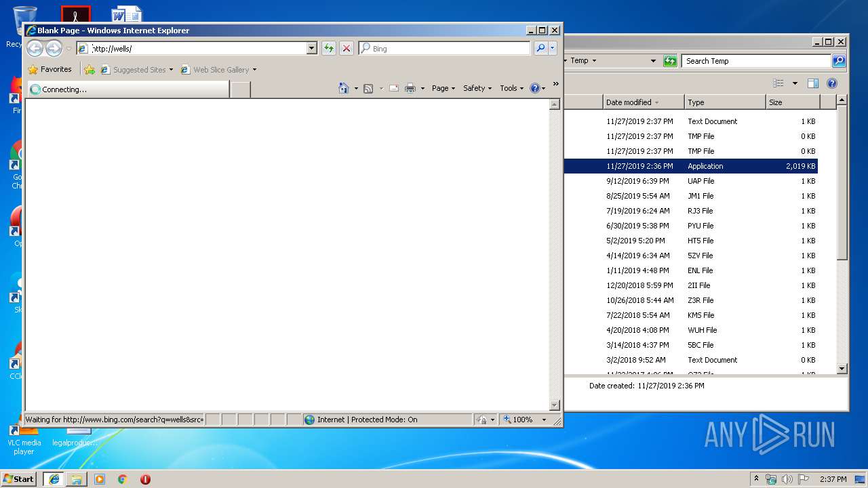Click Internet Explorer taskbar icon
868x488 pixels.
pyautogui.click(x=54, y=479)
